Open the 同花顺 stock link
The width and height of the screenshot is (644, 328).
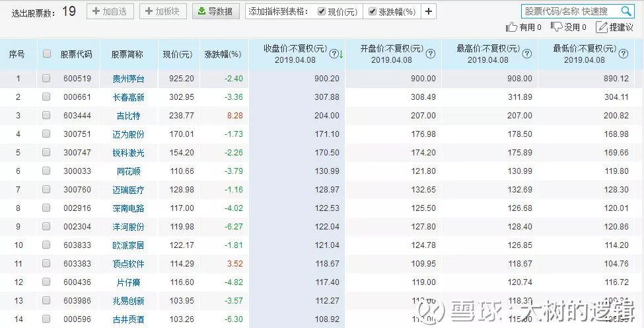click(128, 171)
